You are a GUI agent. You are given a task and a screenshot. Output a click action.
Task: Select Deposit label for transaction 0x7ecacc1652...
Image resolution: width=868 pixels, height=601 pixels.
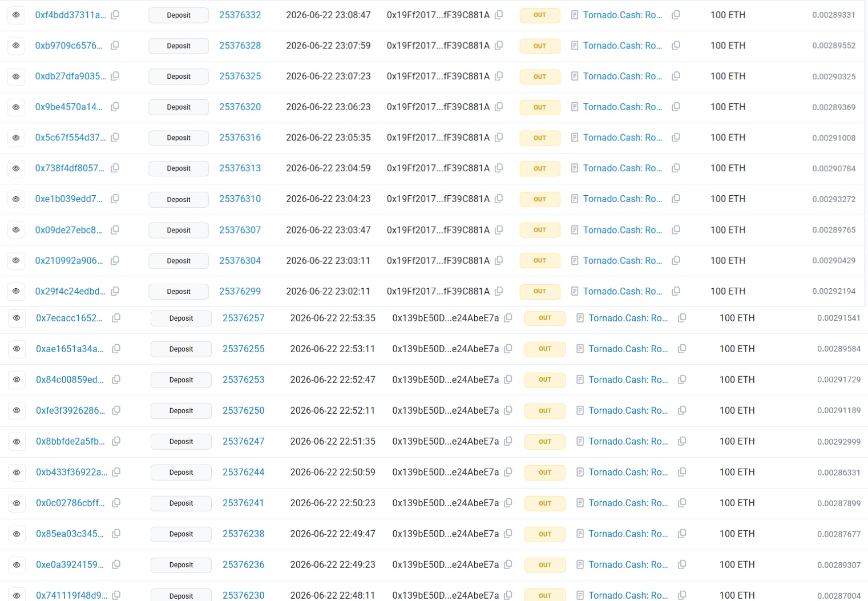(x=181, y=318)
